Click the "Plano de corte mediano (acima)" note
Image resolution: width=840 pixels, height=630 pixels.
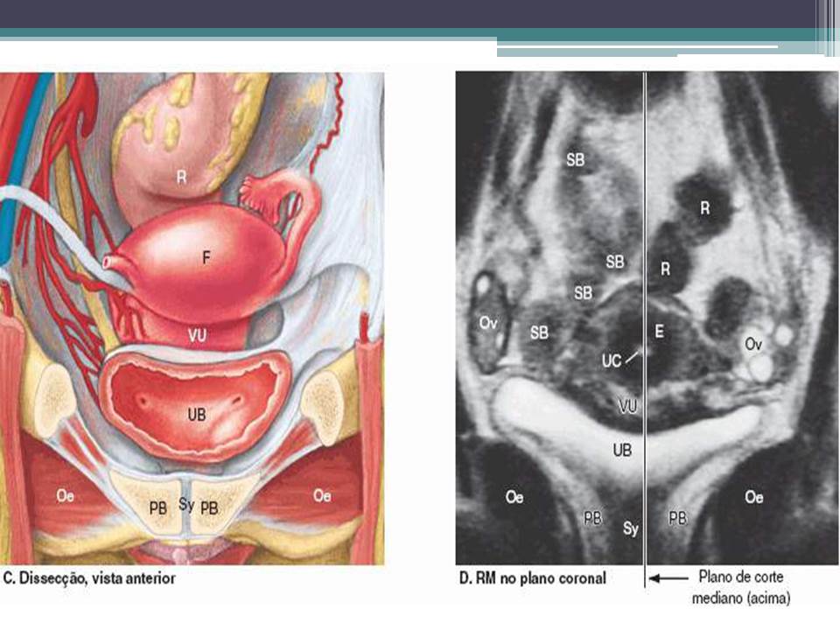(741, 587)
